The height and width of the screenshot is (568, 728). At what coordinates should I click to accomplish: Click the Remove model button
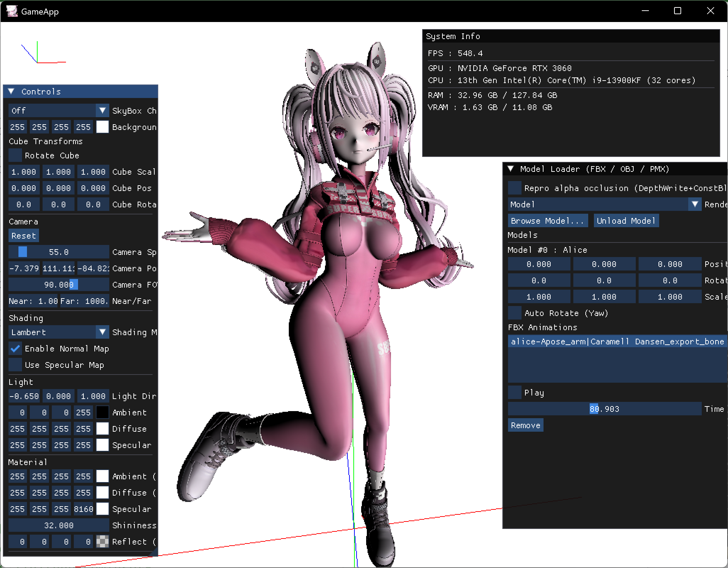(x=525, y=425)
